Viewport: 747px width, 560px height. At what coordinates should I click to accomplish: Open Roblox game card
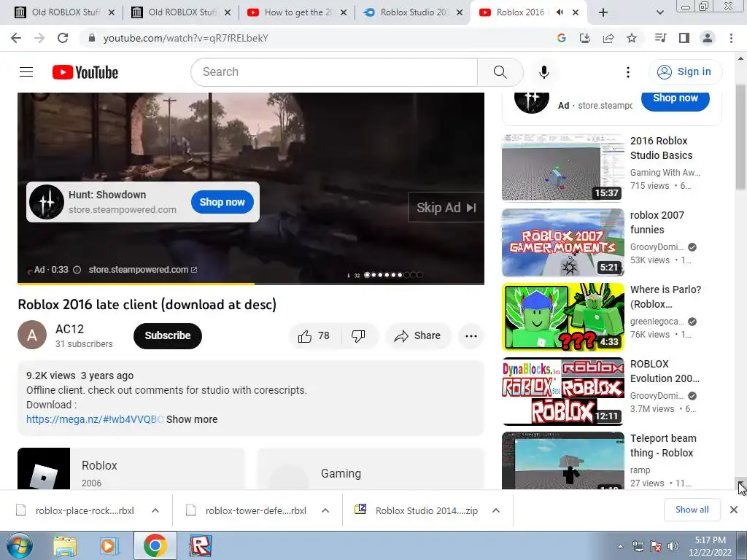pyautogui.click(x=131, y=469)
